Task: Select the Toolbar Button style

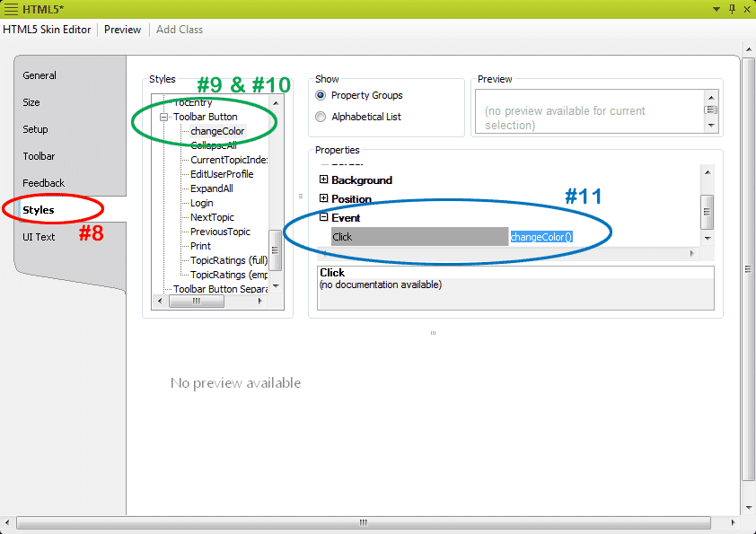Action: (206, 117)
